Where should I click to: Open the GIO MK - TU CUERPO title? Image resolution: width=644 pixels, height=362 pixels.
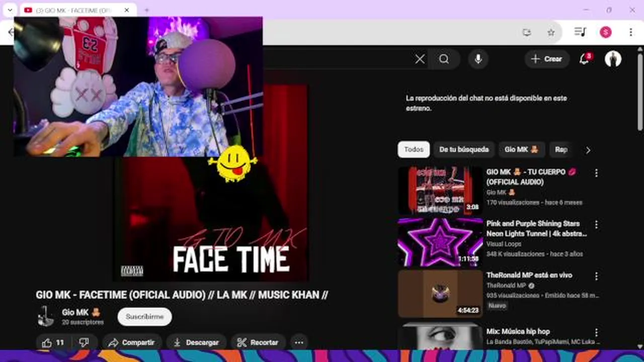click(x=531, y=177)
